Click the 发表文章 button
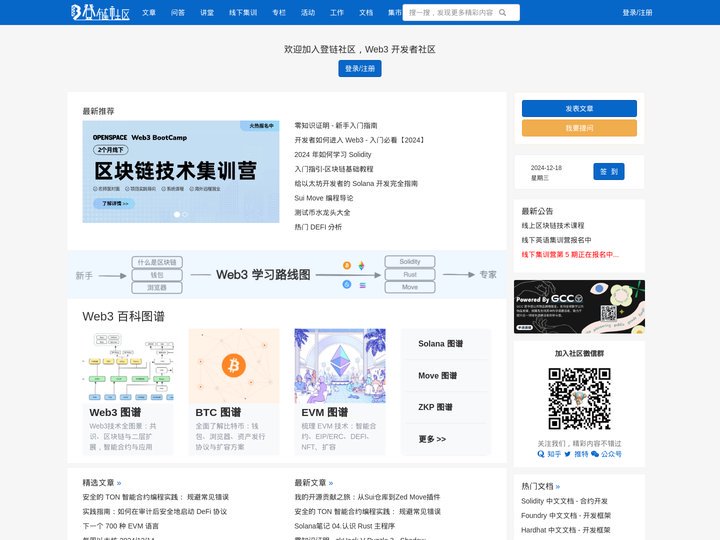 click(x=579, y=108)
